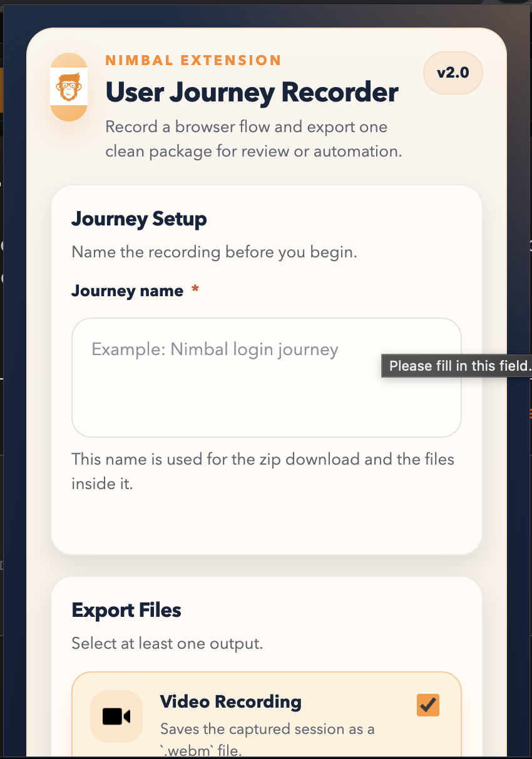Click the v2.0 version badge
Screen dimensions: 532x759
click(453, 73)
